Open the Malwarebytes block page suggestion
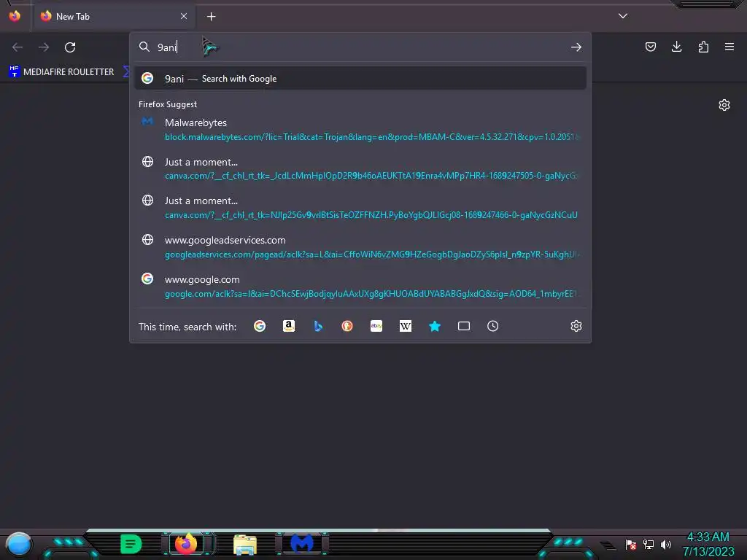 360,130
